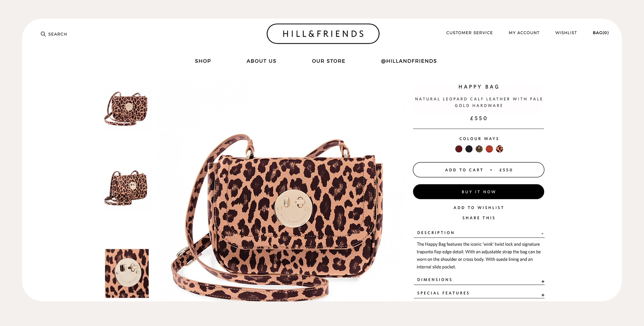
Task: Choose the dark leopard print swatch
Action: coord(479,149)
